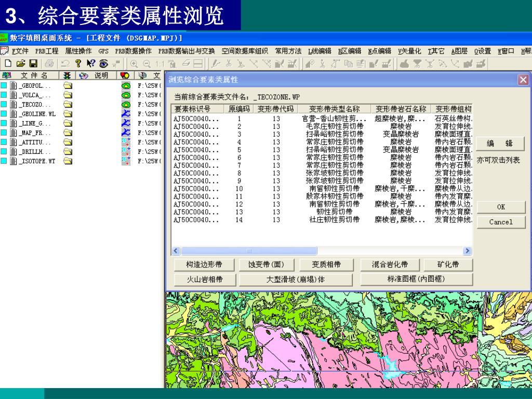Click blue line type icon for _GEOLINE.WL
The height and width of the screenshot is (399, 532).
[x=126, y=114]
